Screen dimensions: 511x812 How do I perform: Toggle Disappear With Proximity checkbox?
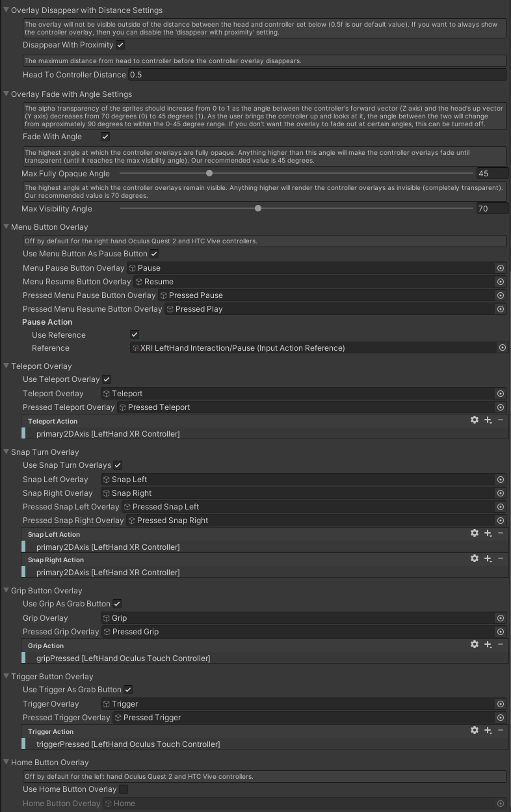click(x=121, y=45)
